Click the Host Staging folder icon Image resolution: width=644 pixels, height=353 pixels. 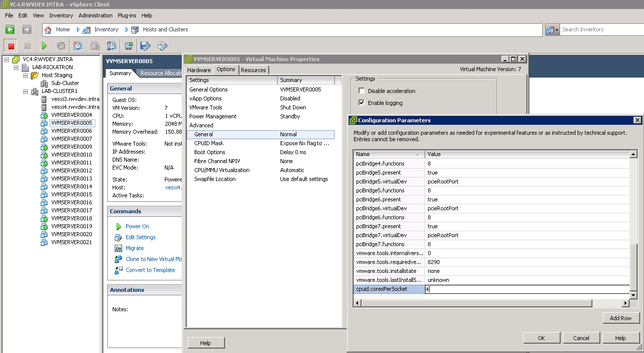(35, 75)
